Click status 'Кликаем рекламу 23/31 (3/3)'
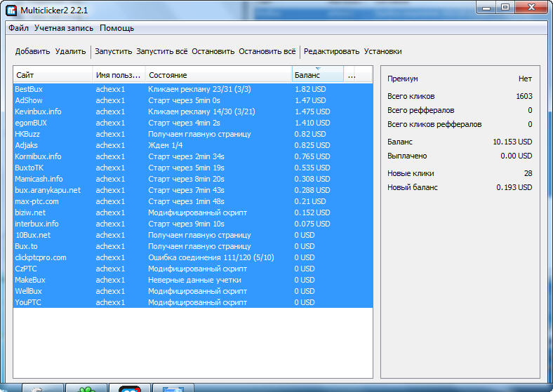This screenshot has height=392, width=553. 199,89
